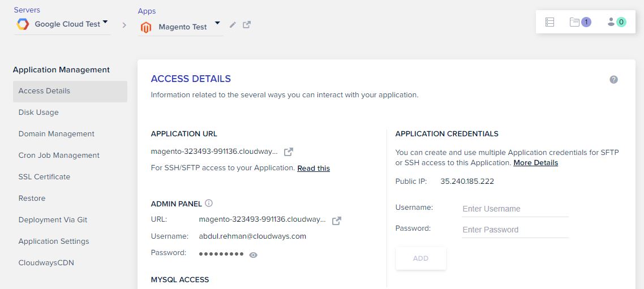Screen dimensions: 644x289
Task: Click the Public IP 35.240.185.222 value
Action: pyautogui.click(x=467, y=182)
